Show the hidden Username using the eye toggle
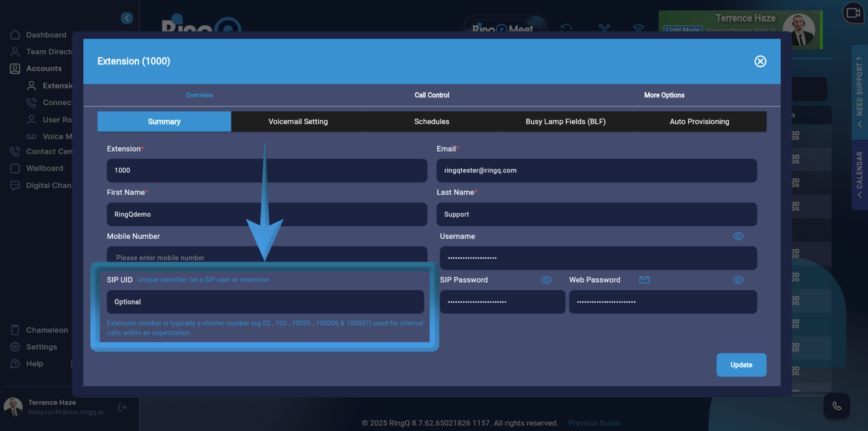The width and height of the screenshot is (868, 431). [738, 236]
